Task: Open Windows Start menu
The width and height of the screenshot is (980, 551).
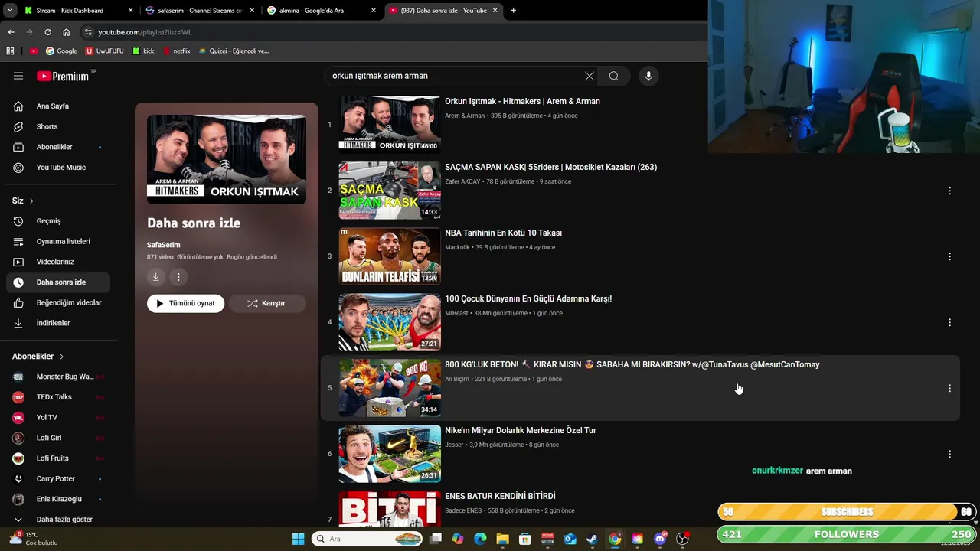Action: [x=298, y=539]
